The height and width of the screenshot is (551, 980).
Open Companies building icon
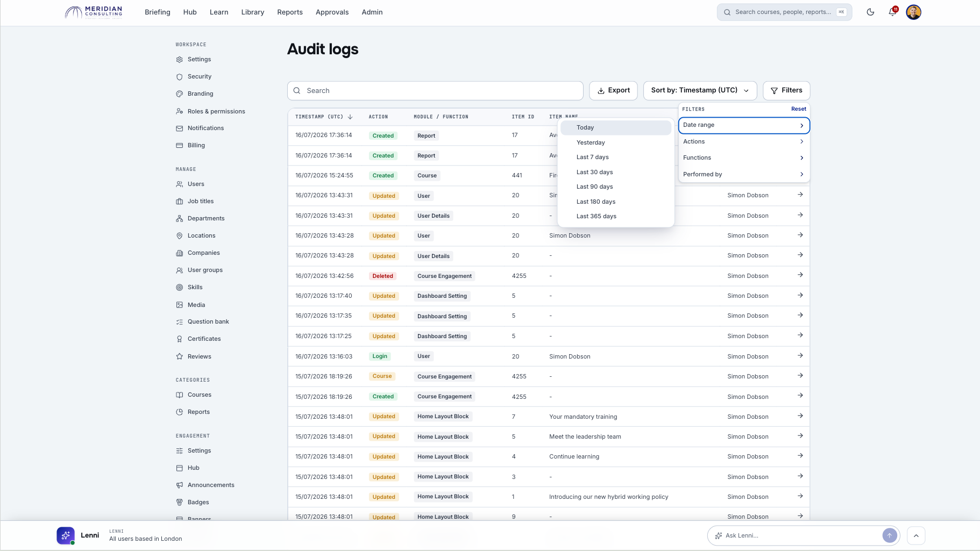pos(180,253)
